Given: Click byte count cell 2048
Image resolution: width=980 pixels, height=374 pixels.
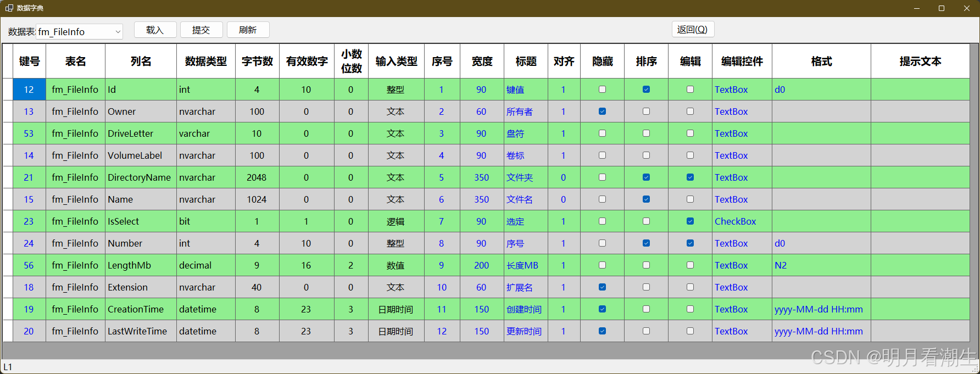Looking at the screenshot, I should point(257,177).
